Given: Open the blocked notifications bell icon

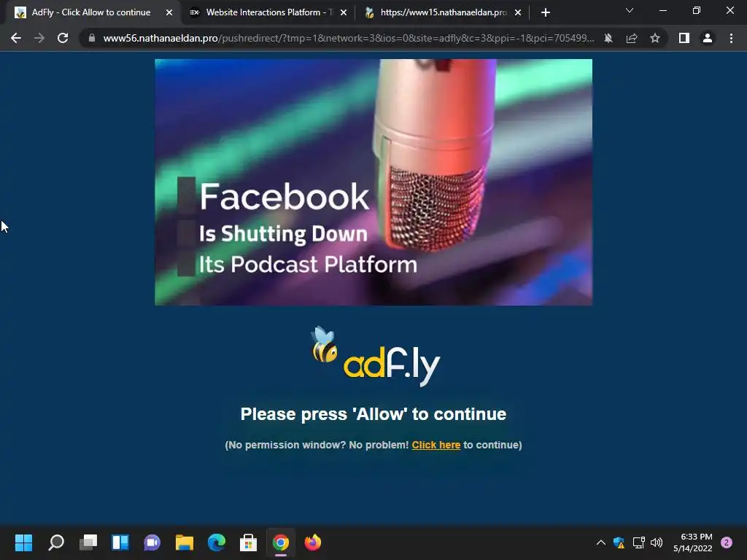Looking at the screenshot, I should 608,38.
